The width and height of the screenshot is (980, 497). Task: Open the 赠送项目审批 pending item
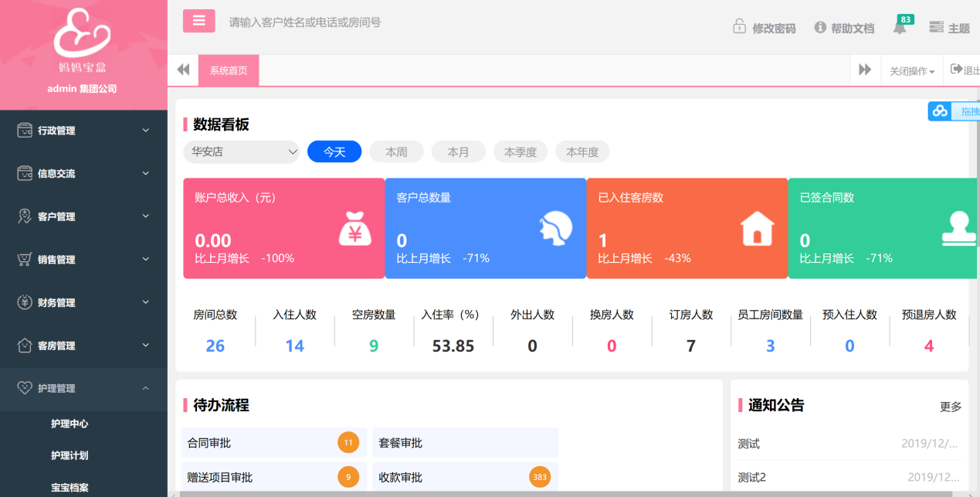coord(273,477)
